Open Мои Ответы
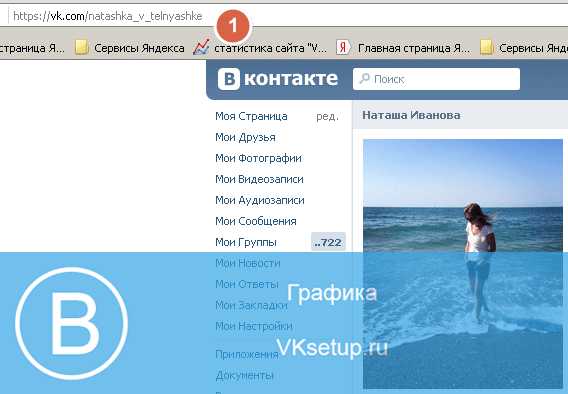Screen dimensions: 568x394 247,284
